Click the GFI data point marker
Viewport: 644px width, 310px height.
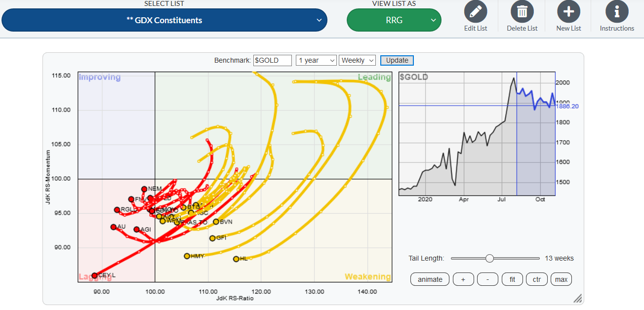pyautogui.click(x=212, y=238)
